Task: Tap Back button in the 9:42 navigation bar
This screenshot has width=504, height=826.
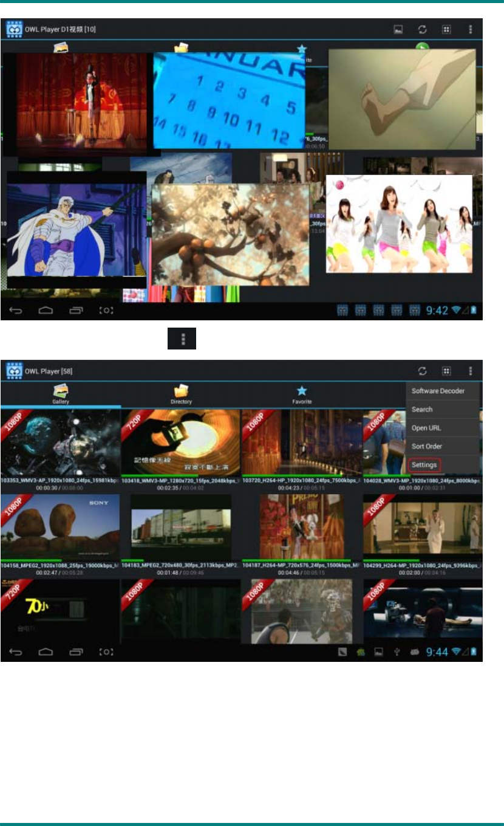Action: click(x=17, y=310)
